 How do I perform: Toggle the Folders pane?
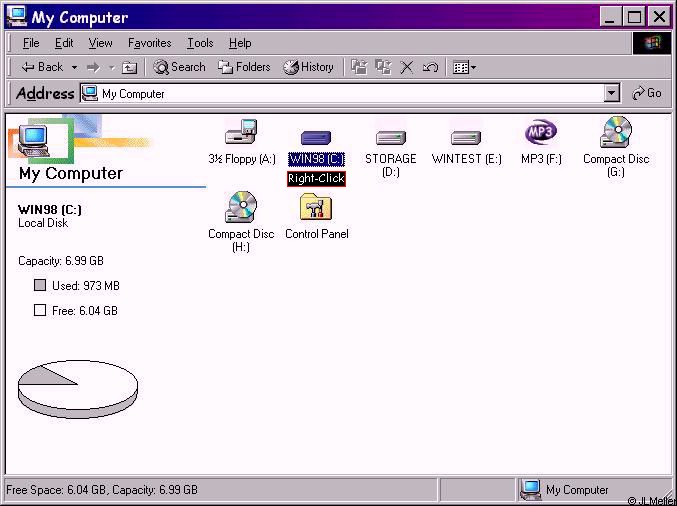244,67
